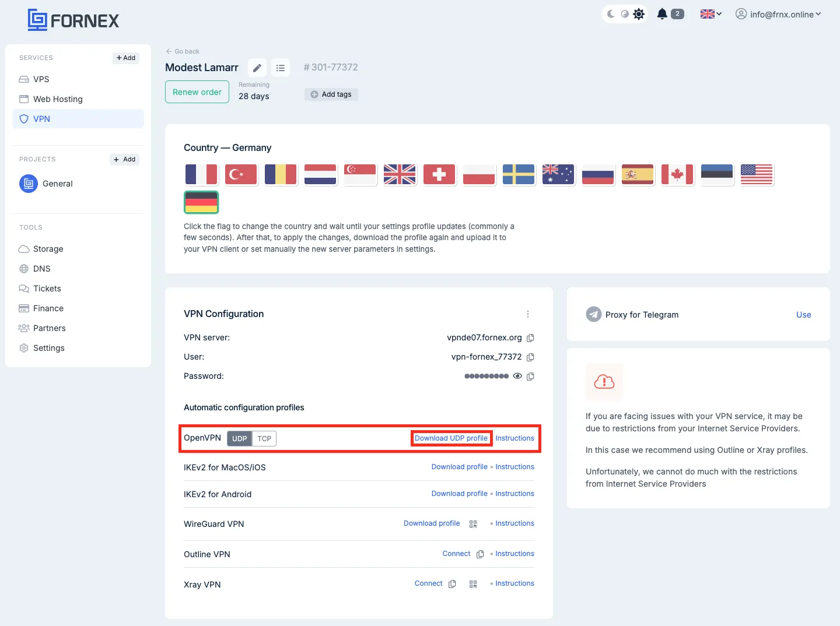The width and height of the screenshot is (840, 626).
Task: Copy VPN user name
Action: pos(530,357)
